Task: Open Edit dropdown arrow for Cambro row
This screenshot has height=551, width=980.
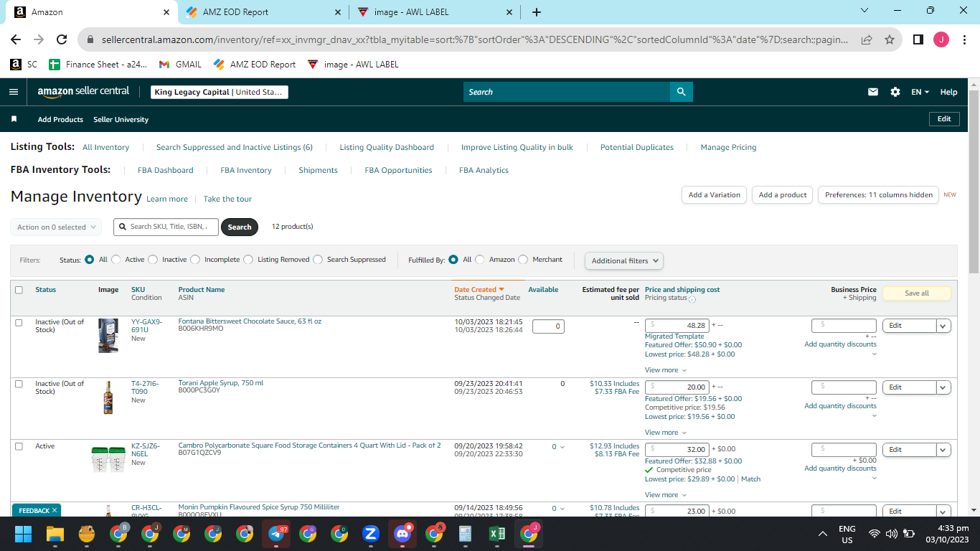Action: click(x=943, y=450)
